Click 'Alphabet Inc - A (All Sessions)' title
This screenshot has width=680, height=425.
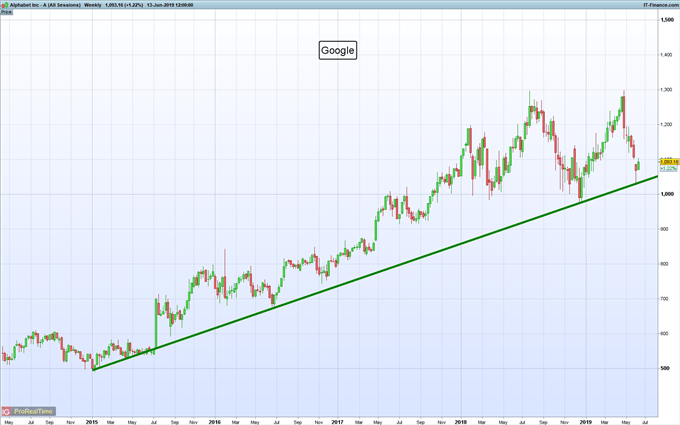pyautogui.click(x=45, y=5)
